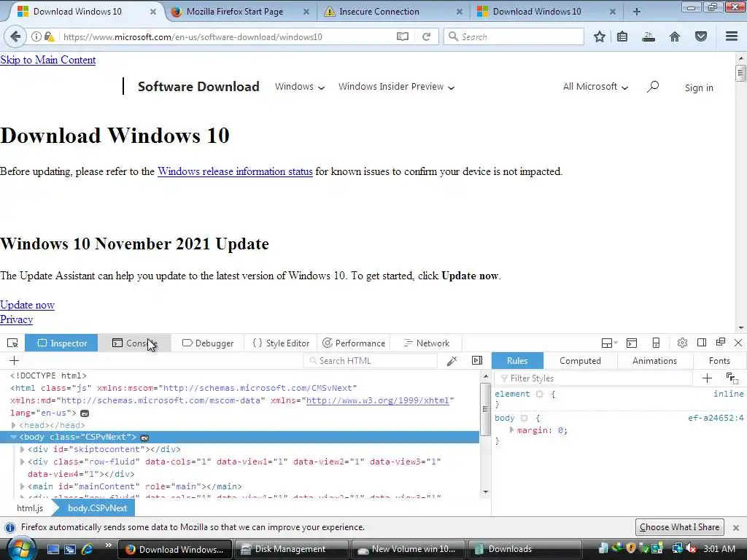747x560 pixels.
Task: Reload the page with the refresh icon
Action: point(426,36)
